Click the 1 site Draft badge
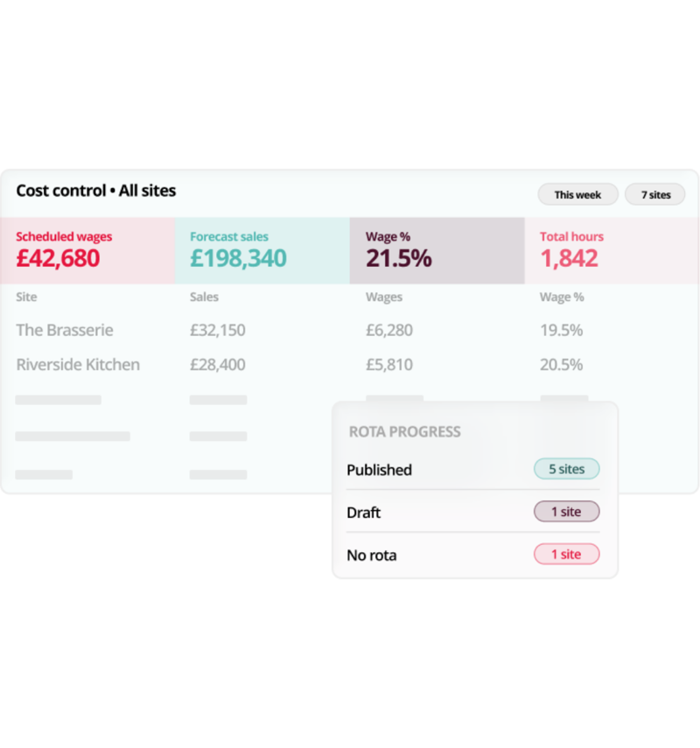This screenshot has height=748, width=700. [566, 512]
